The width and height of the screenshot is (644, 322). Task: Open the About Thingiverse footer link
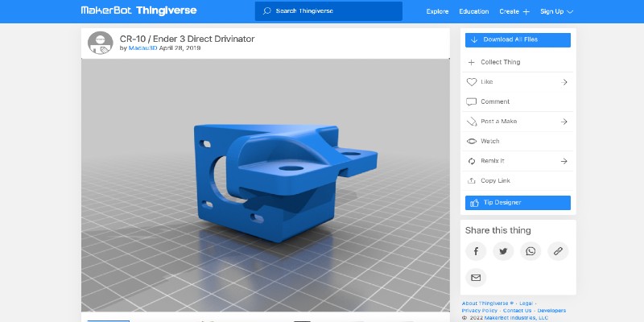click(488, 303)
